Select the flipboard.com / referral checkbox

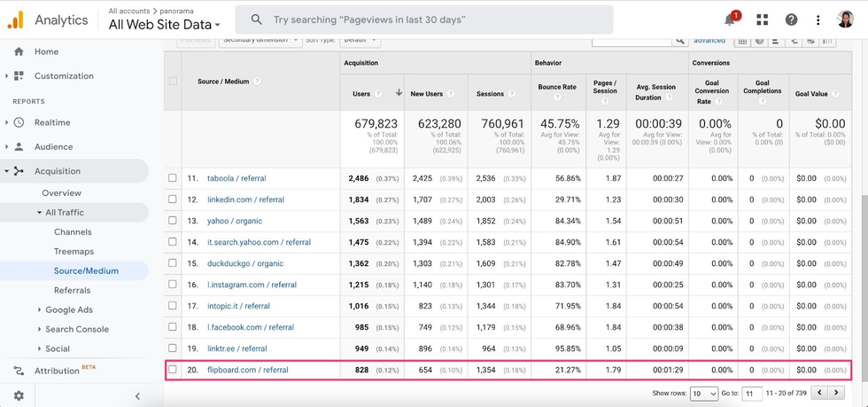(173, 370)
